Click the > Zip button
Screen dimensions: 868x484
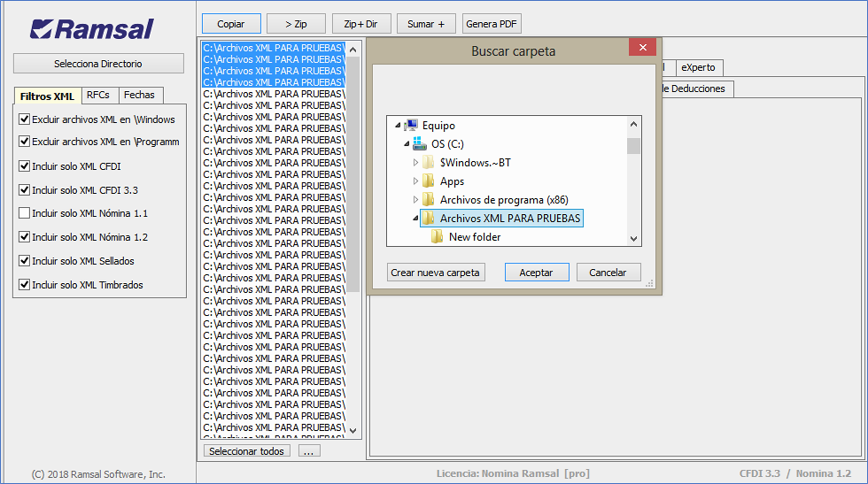pos(296,25)
